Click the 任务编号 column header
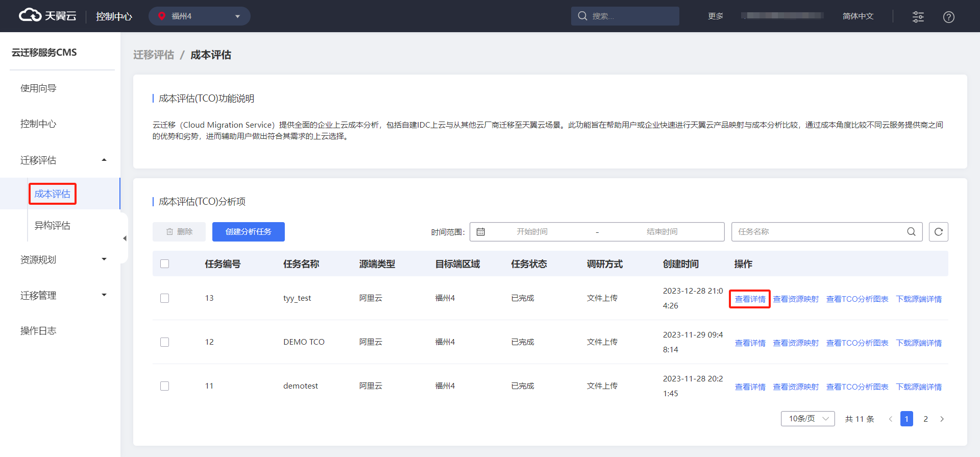Image resolution: width=980 pixels, height=457 pixels. coord(223,264)
